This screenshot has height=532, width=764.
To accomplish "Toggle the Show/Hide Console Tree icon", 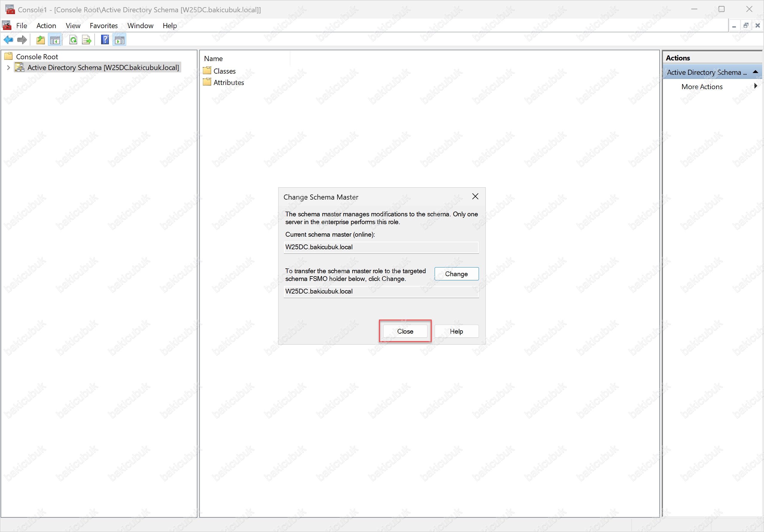I will click(x=55, y=40).
